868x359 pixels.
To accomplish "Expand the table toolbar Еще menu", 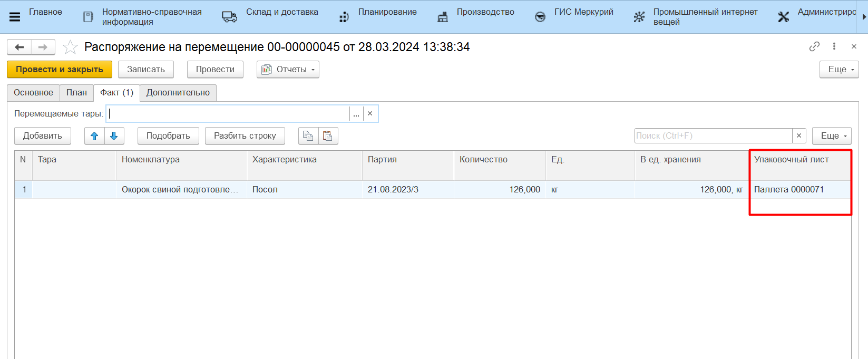I will pyautogui.click(x=832, y=136).
